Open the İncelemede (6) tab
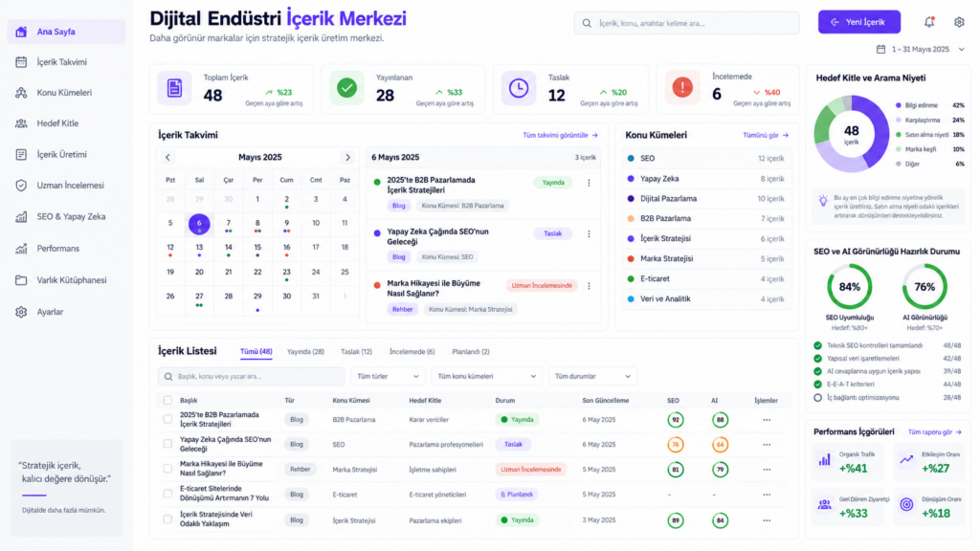 (412, 352)
